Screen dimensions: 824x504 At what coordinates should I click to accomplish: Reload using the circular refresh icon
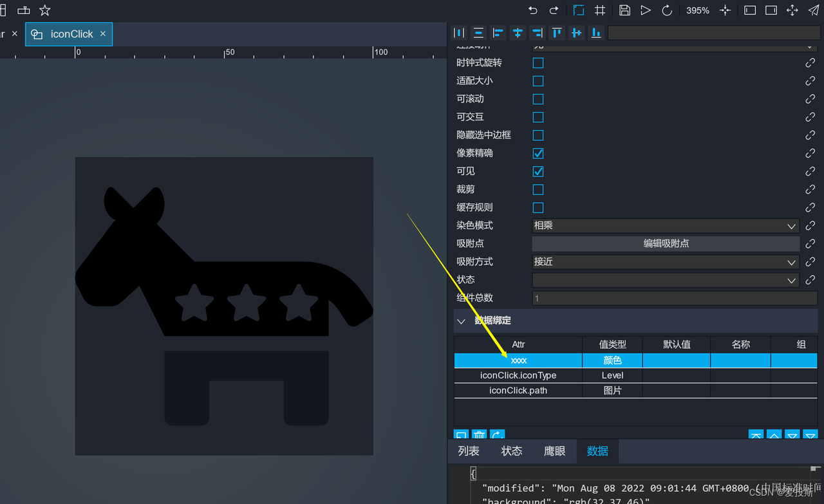click(667, 10)
